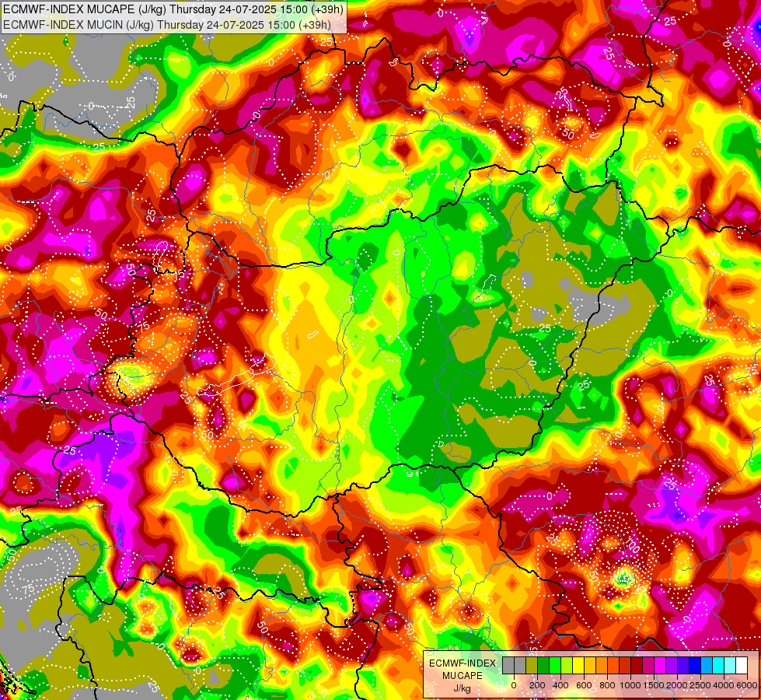761x700 pixels.
Task: Click the legend scale value 400
Action: (560, 685)
